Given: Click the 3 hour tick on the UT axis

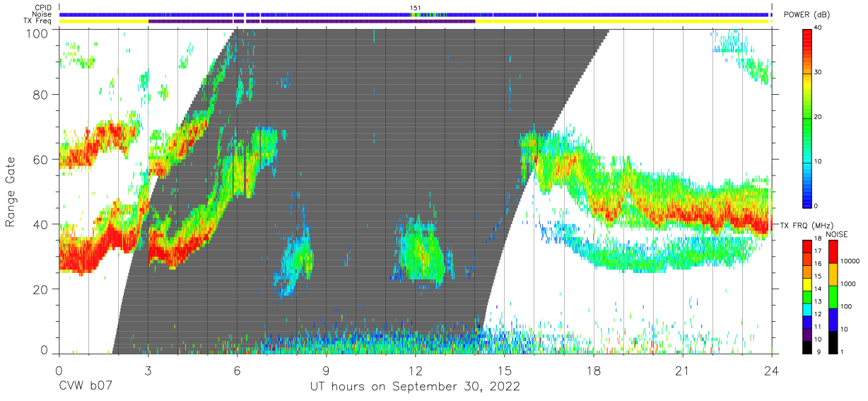Looking at the screenshot, I should (x=148, y=370).
